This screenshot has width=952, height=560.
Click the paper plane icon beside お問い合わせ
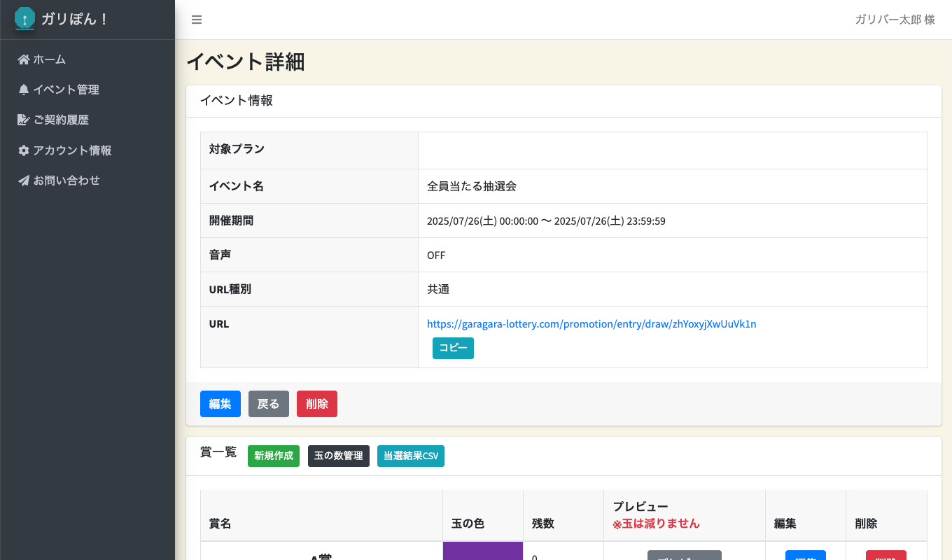pos(22,180)
